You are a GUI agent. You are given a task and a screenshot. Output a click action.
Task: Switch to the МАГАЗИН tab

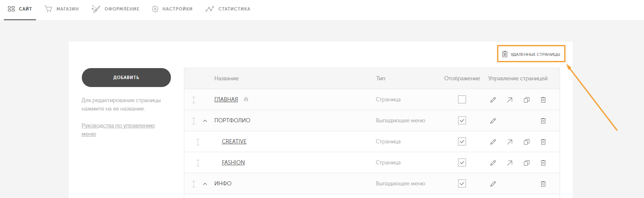(61, 9)
